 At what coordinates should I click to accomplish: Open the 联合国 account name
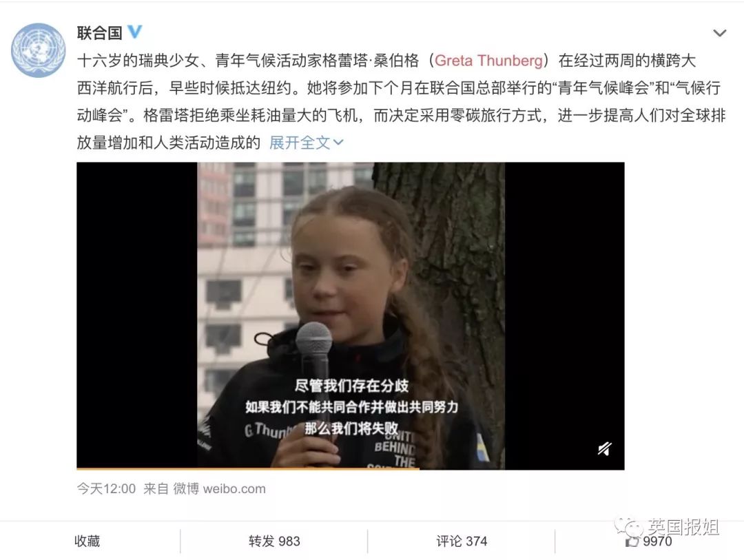pos(100,33)
